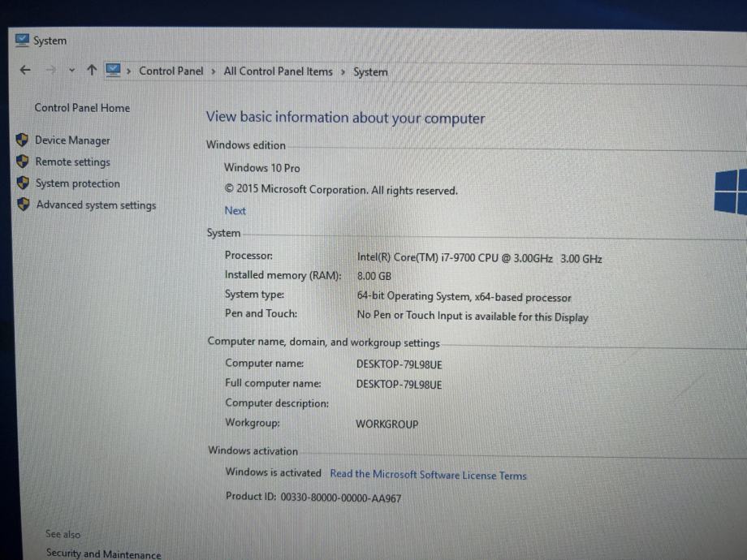Select the System breadcrumb in address bar

pyautogui.click(x=370, y=72)
